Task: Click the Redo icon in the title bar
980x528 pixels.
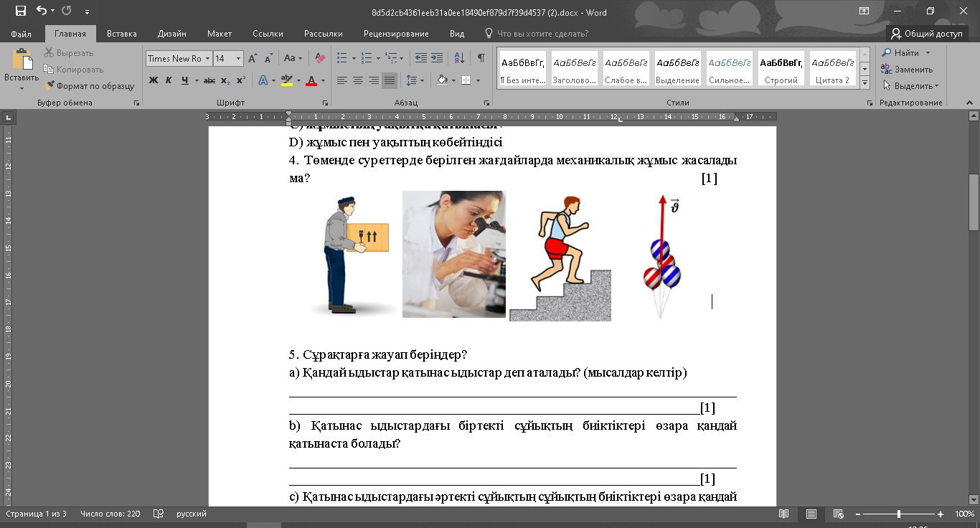Action: click(x=67, y=11)
